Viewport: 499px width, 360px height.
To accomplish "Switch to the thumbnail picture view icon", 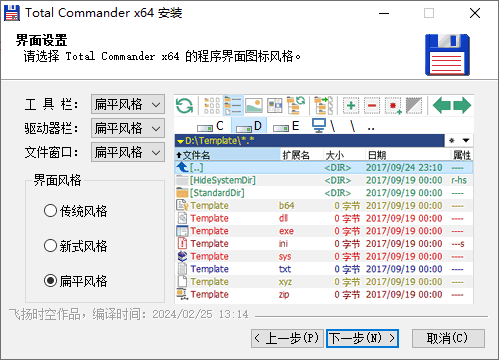I will [x=254, y=106].
